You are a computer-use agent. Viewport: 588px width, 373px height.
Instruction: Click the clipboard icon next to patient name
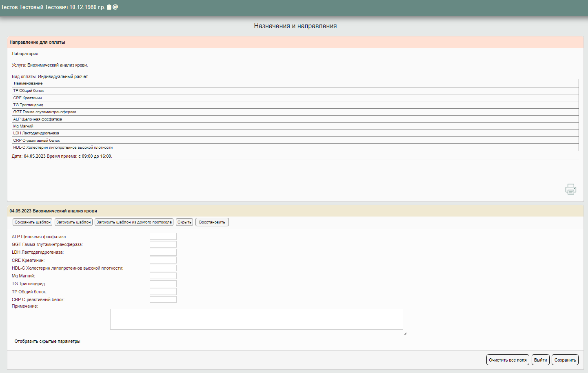109,7
